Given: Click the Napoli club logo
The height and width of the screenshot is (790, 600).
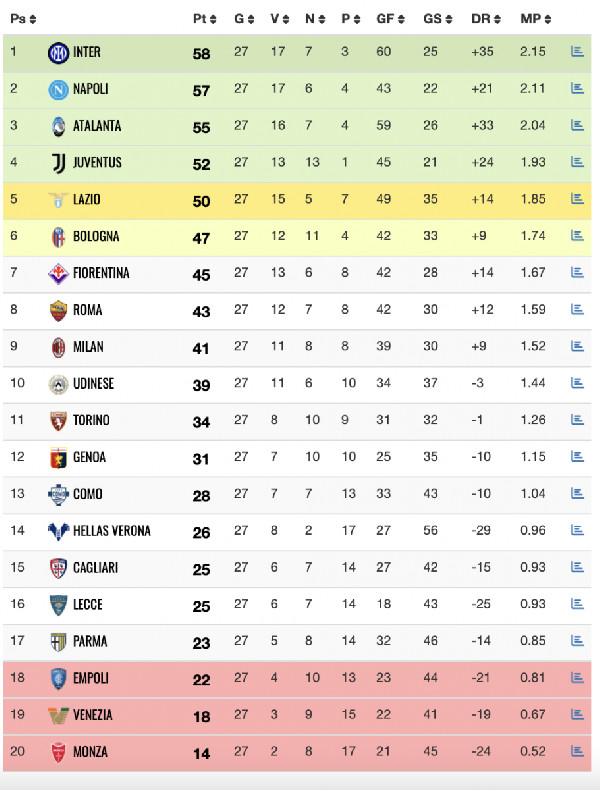Looking at the screenshot, I should click(x=58, y=89).
